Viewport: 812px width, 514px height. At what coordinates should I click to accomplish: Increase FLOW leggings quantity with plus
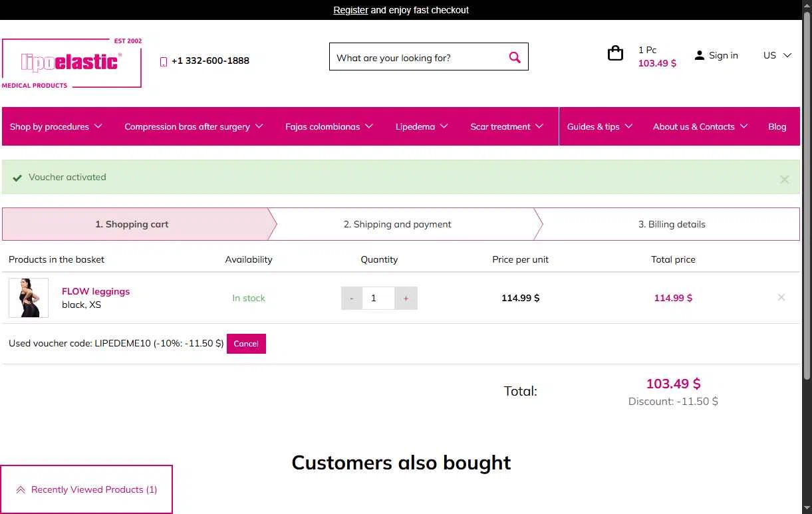pos(406,299)
